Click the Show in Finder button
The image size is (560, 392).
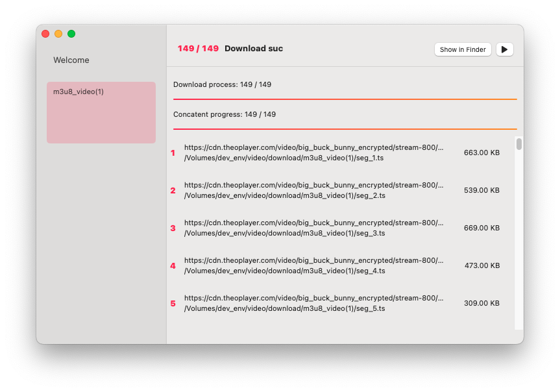coord(462,49)
